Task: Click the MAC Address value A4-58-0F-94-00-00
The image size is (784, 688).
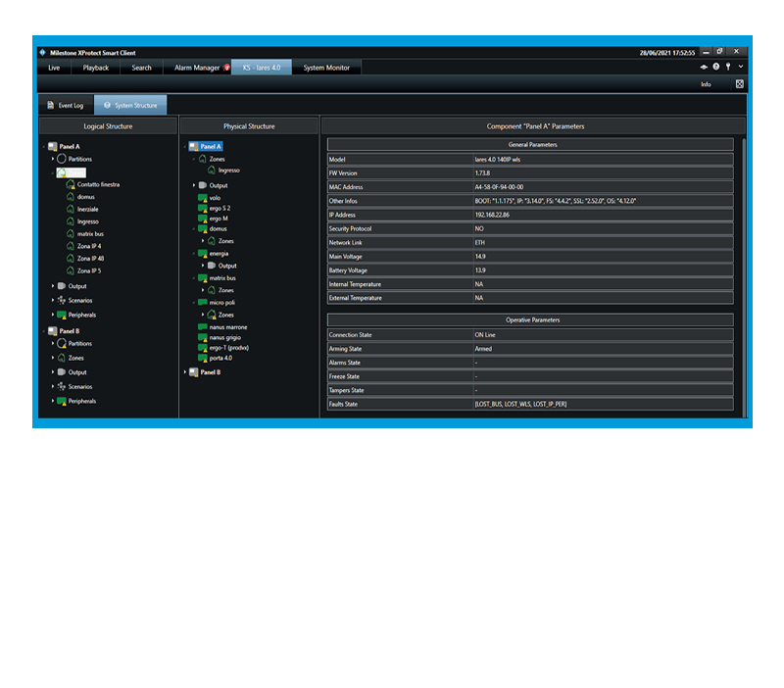Action: coord(499,187)
